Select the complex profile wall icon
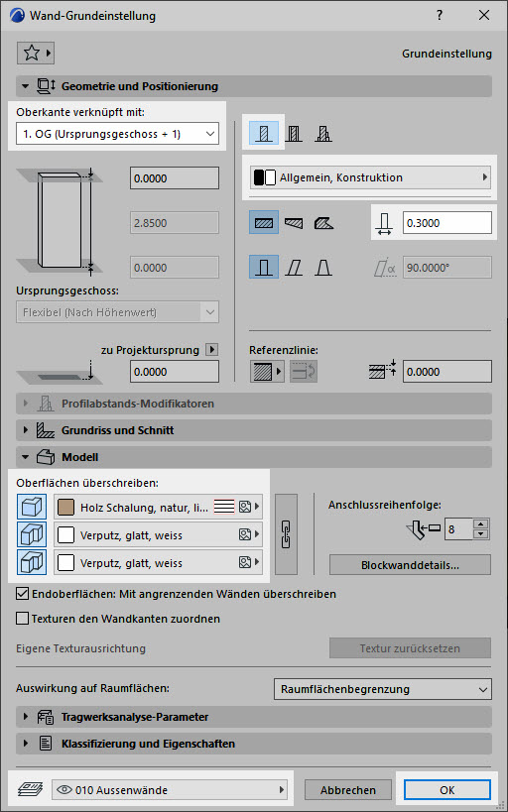The image size is (508, 812). click(323, 134)
